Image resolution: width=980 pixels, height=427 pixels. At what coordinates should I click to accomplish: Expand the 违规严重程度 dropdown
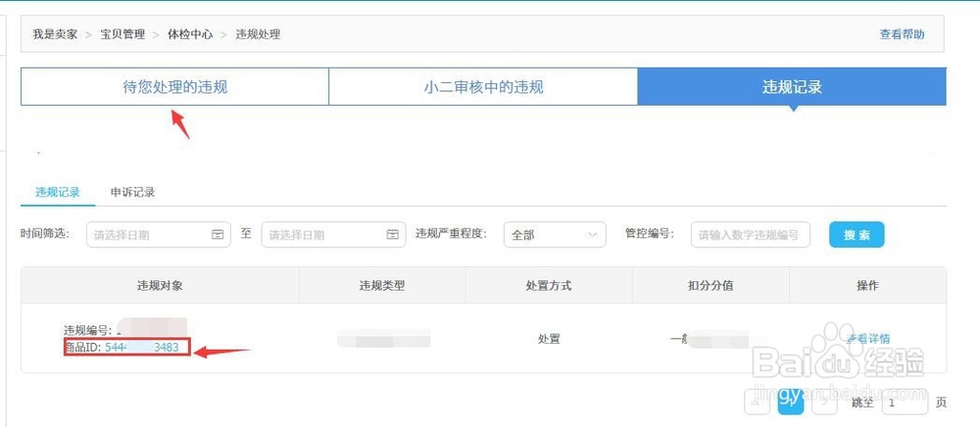(555, 235)
